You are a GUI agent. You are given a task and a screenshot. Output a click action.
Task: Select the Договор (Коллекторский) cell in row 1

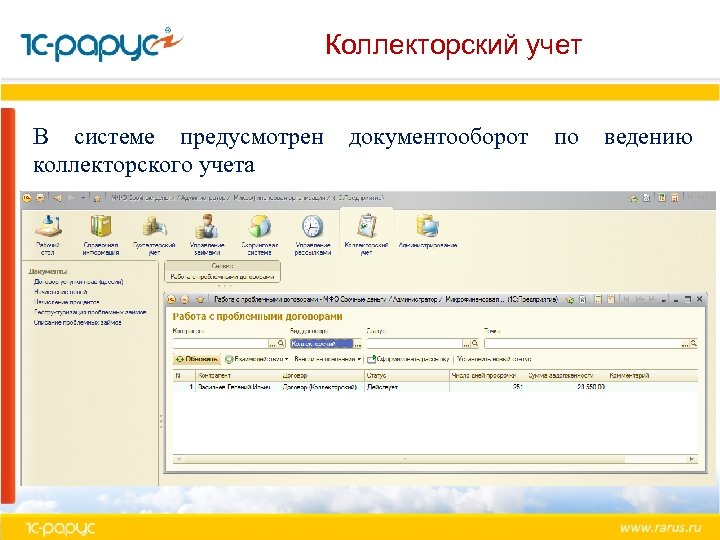coord(322,387)
